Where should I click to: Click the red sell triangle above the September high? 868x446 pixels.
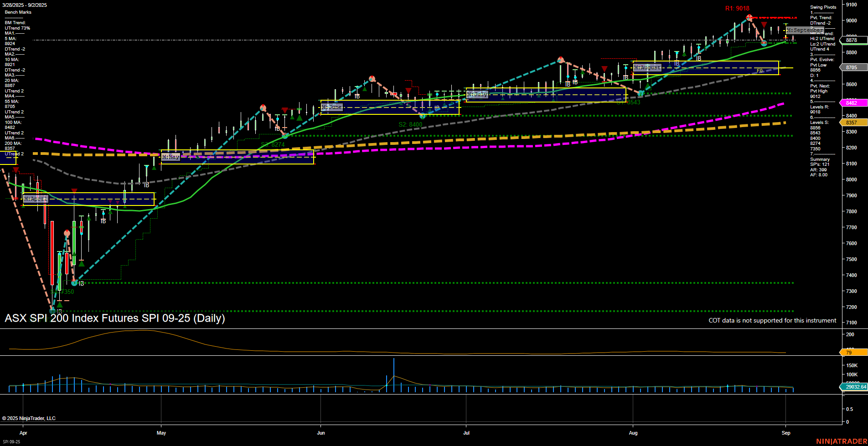coord(764,24)
